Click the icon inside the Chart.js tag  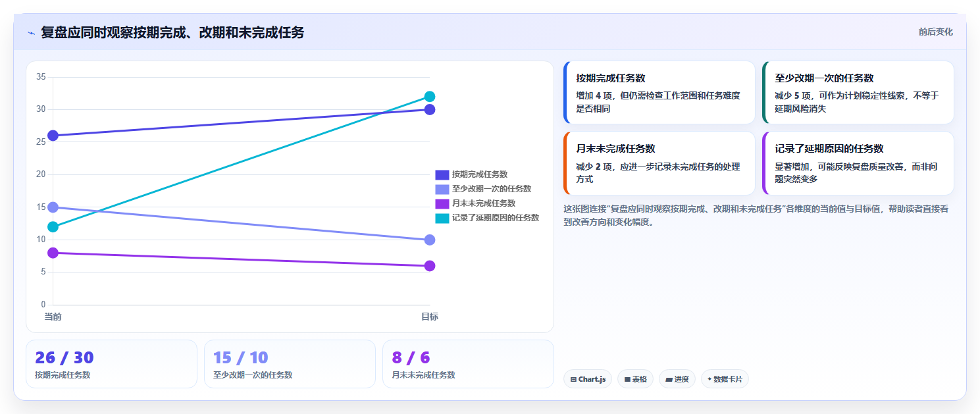tap(573, 380)
